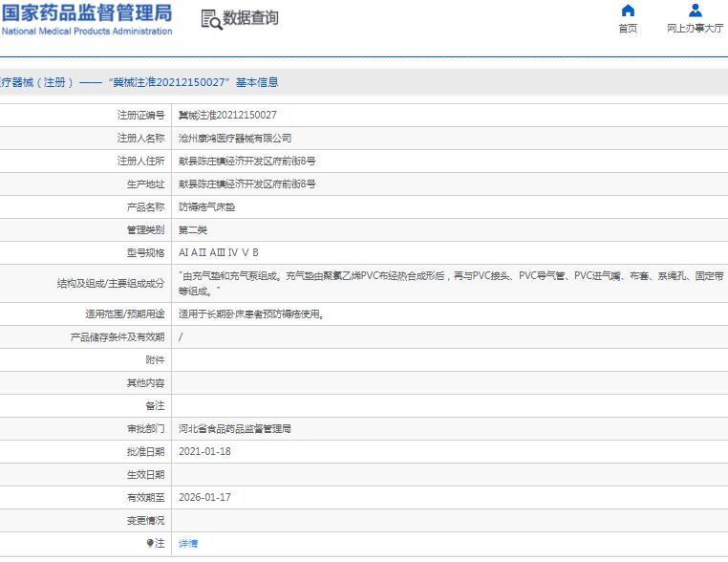Click the 数据查询 heading text
This screenshot has width=728, height=562.
pos(251,18)
